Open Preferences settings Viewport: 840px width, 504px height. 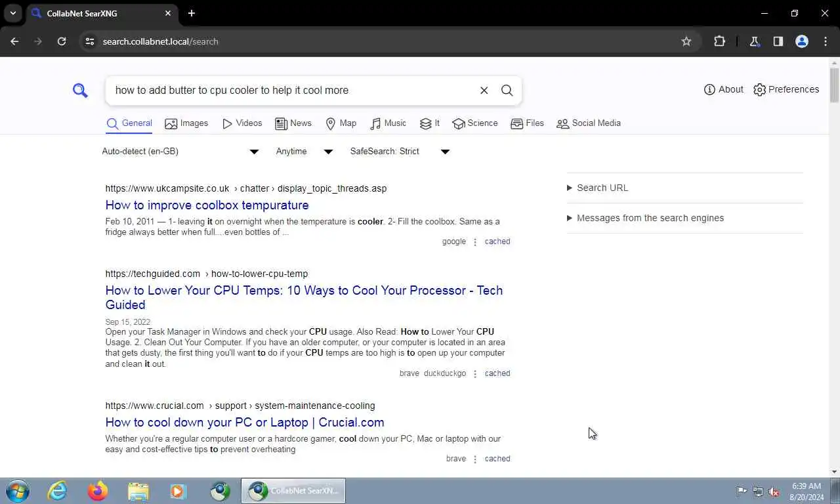pos(786,89)
